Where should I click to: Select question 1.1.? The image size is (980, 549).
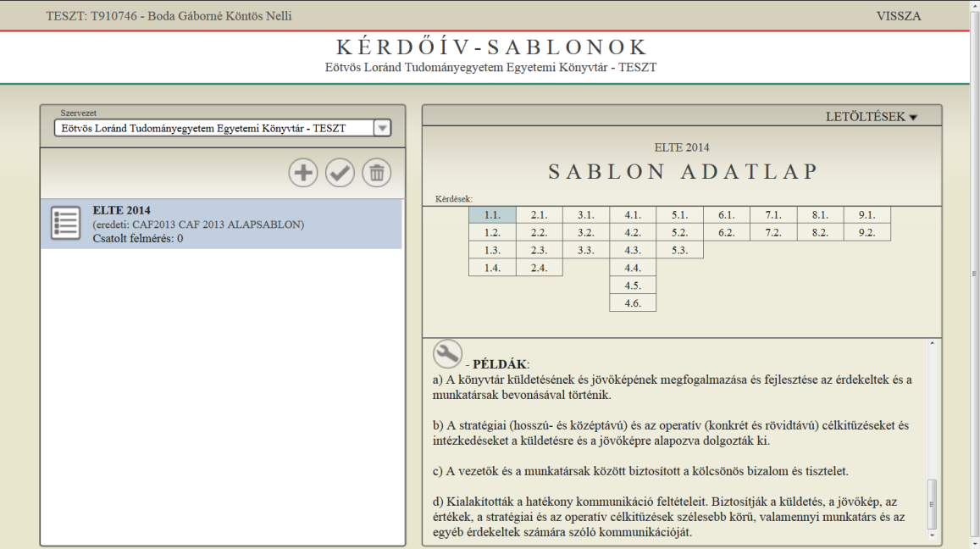click(492, 215)
